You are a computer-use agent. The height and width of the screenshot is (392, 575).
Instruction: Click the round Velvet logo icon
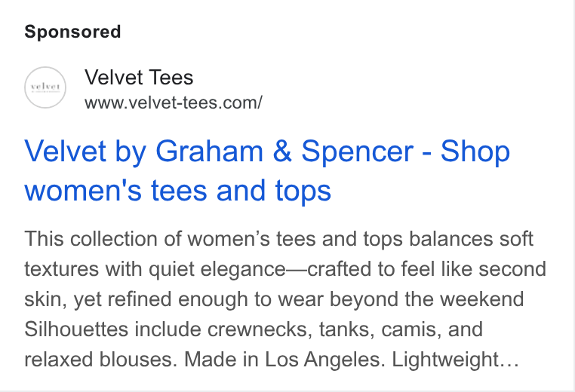pos(45,87)
